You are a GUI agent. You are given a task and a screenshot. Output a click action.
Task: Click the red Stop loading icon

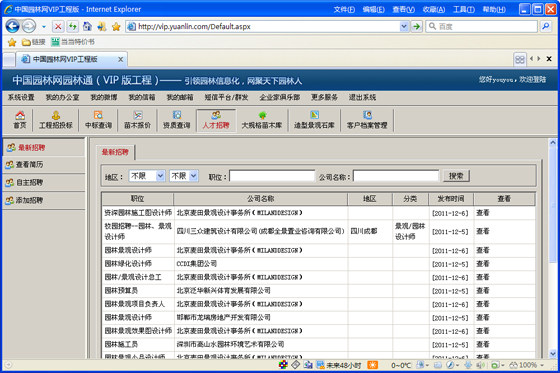(x=58, y=26)
